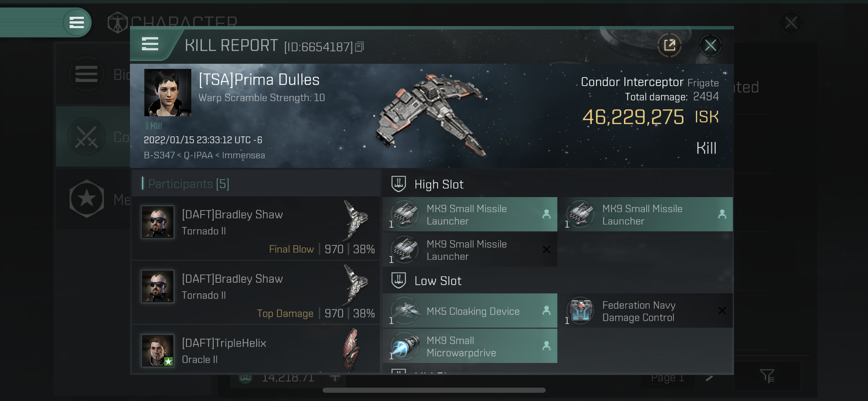Image resolution: width=868 pixels, height=401 pixels.
Task: Click the shield icon next to High Slot
Action: pos(399,184)
